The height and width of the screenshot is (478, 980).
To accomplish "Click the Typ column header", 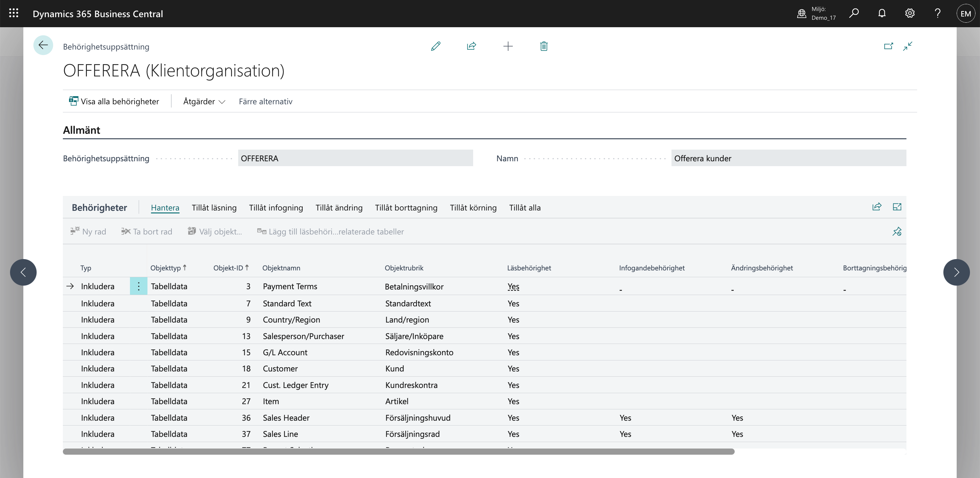I will 86,268.
